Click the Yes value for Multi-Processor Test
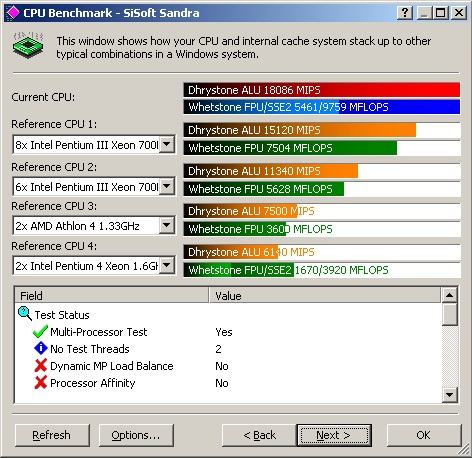This screenshot has width=472, height=458. [x=224, y=332]
